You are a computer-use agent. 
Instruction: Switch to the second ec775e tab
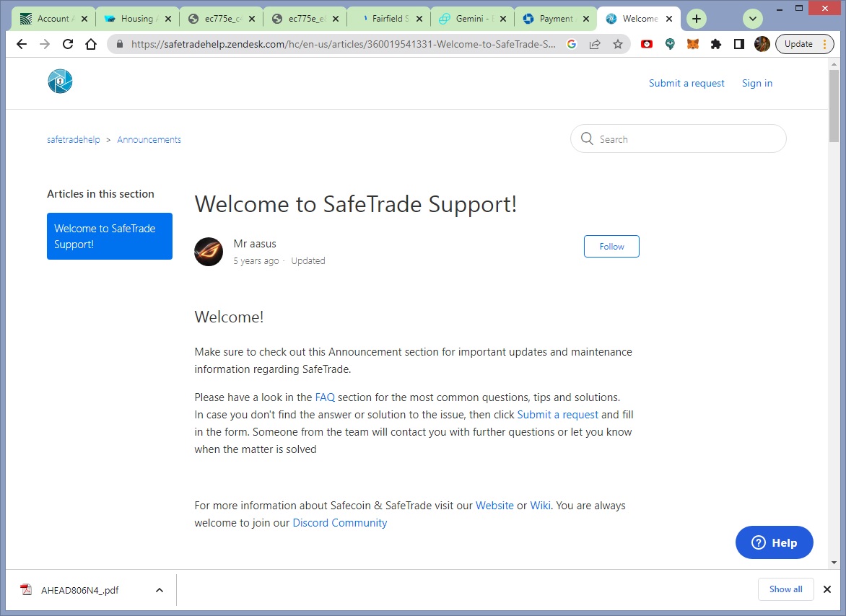tap(305, 19)
